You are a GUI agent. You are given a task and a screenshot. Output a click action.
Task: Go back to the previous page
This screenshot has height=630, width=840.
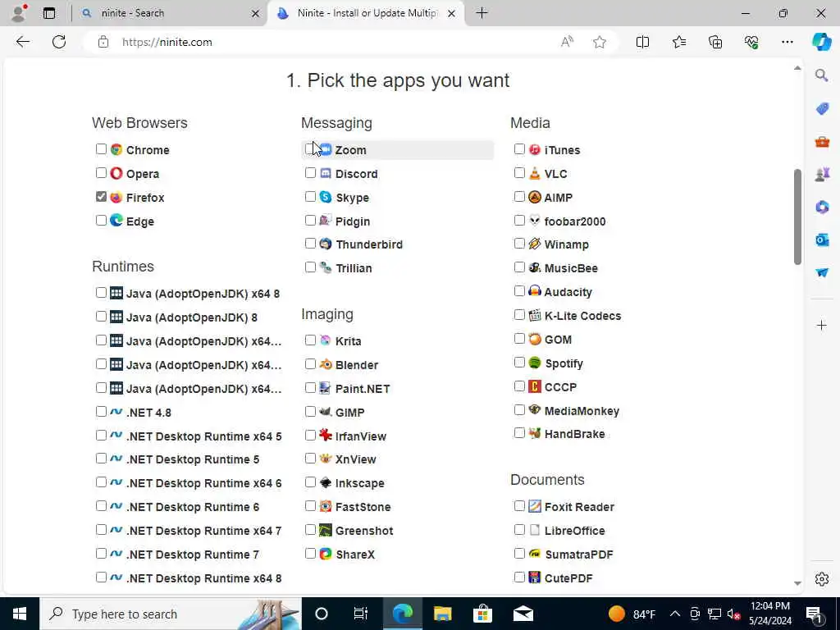[22, 42]
